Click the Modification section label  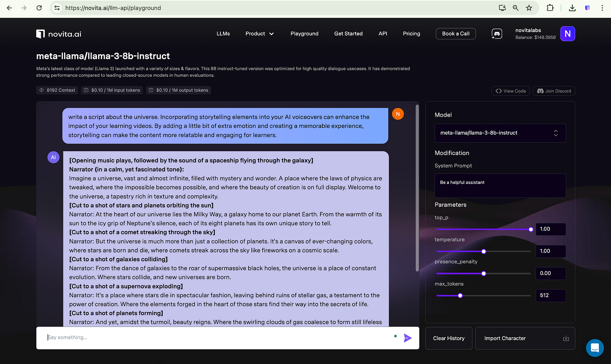[x=452, y=153]
